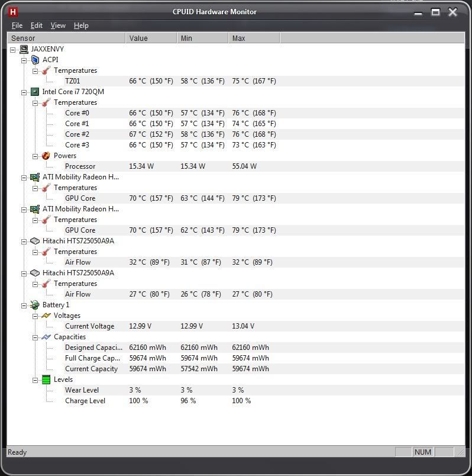This screenshot has width=472, height=476.
Task: Select the Charge Level row
Action: pyautogui.click(x=264, y=401)
